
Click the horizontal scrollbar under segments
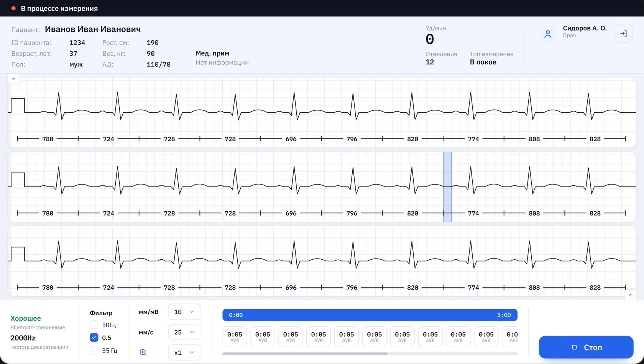[305, 354]
